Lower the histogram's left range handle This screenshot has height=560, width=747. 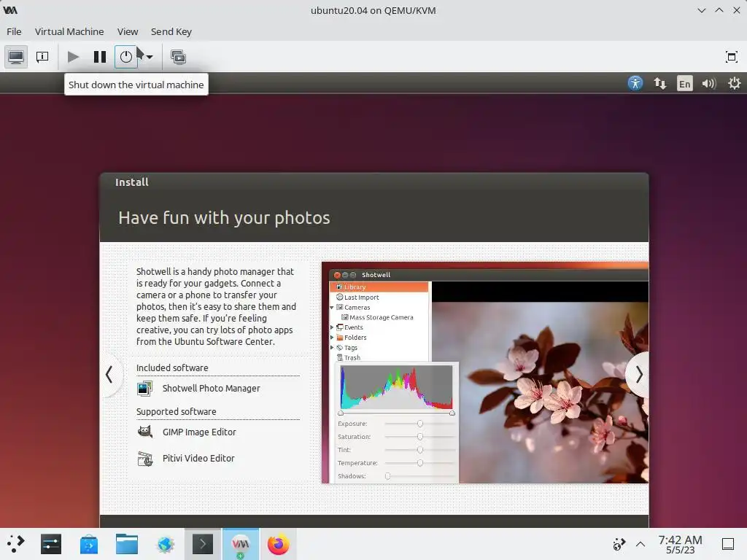tap(340, 413)
